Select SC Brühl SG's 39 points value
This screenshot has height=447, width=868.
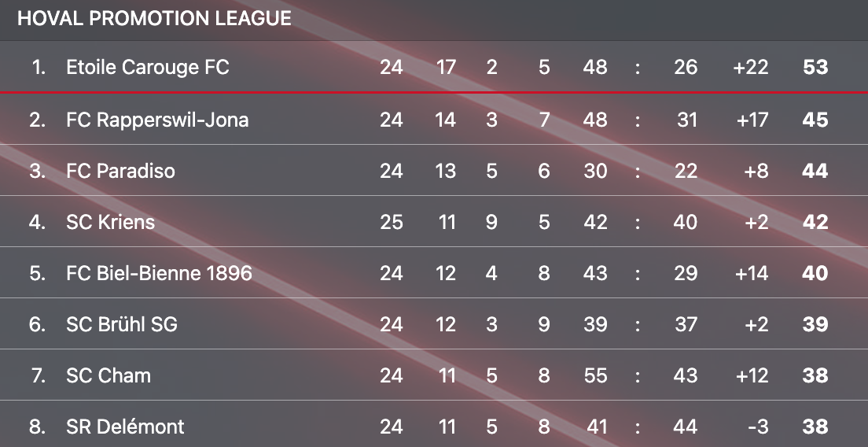[815, 324]
